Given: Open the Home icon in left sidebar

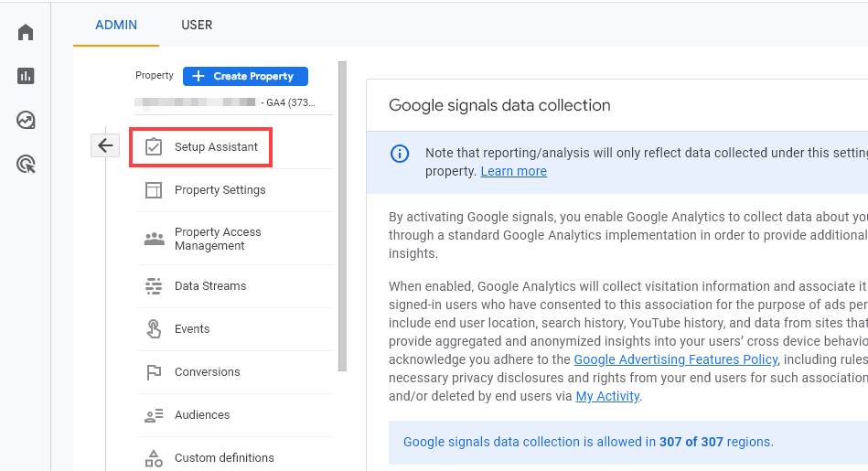Looking at the screenshot, I should [26, 32].
